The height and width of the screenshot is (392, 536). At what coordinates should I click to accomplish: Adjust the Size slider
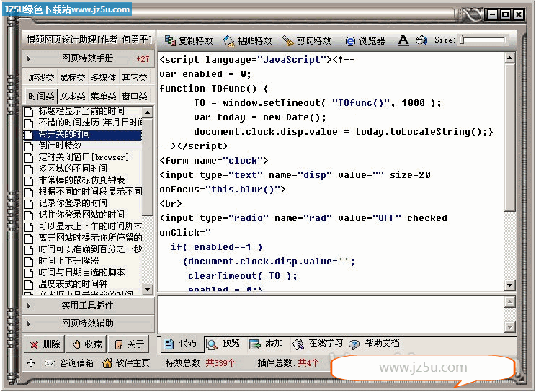483,40
